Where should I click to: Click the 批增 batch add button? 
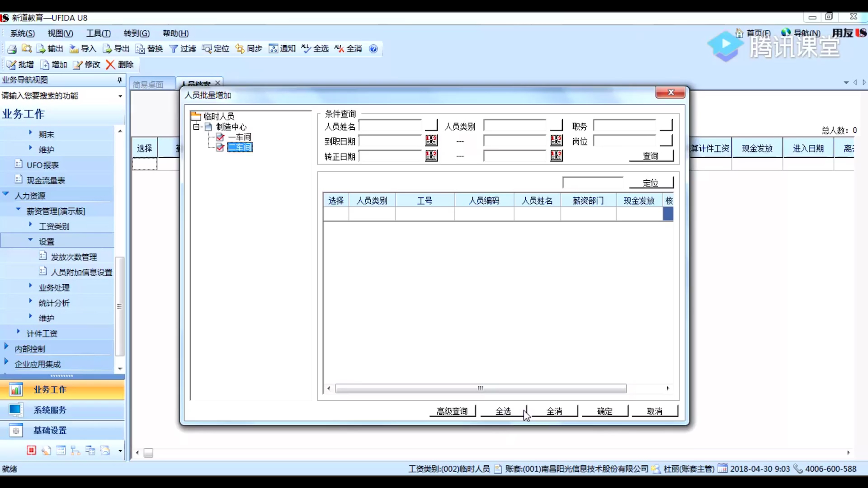pos(20,65)
